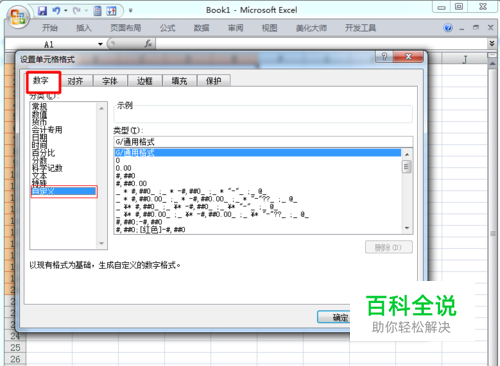
Task: Click type list scrollbar thumb
Action: (x=407, y=167)
